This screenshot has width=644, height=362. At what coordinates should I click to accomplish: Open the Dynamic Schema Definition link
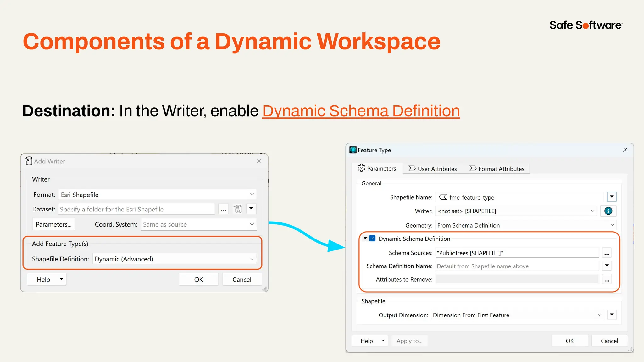click(361, 111)
